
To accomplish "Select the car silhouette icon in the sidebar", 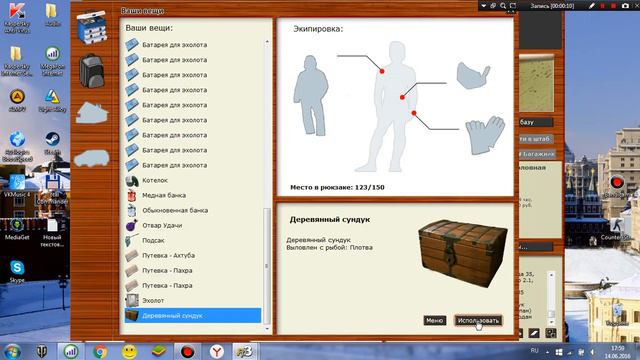I will coord(92,158).
